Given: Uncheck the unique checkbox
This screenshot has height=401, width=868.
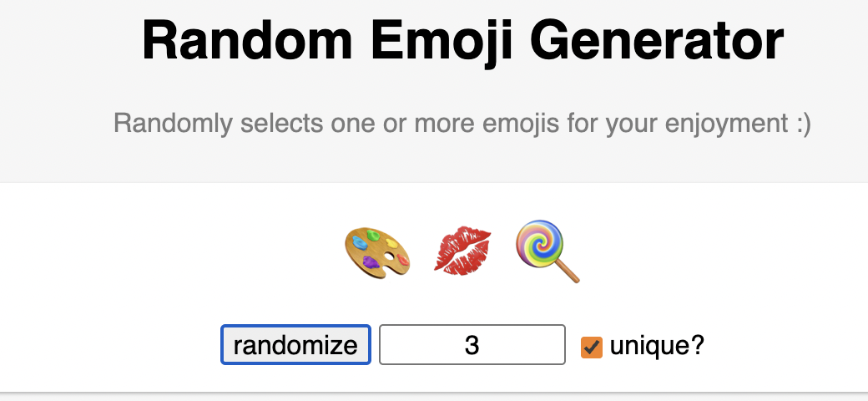Looking at the screenshot, I should pyautogui.click(x=592, y=346).
